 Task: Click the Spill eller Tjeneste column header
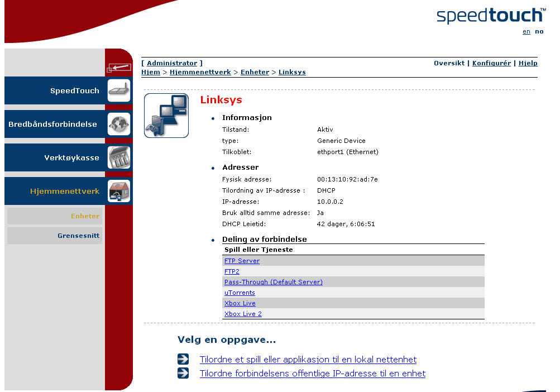click(x=259, y=250)
